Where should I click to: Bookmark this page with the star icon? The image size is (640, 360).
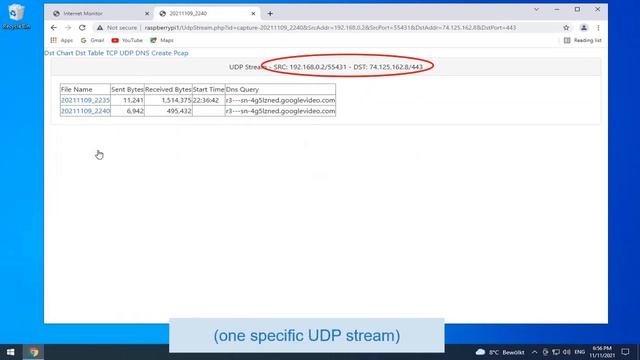tap(566, 28)
